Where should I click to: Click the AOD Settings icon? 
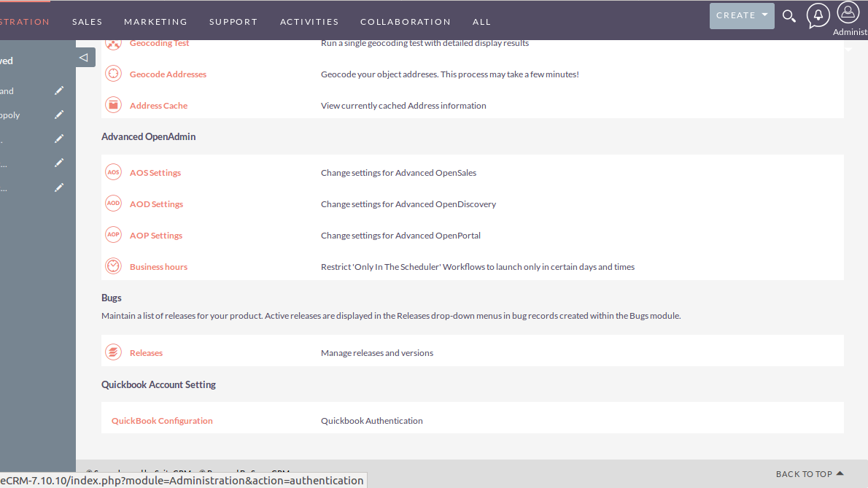(x=113, y=204)
